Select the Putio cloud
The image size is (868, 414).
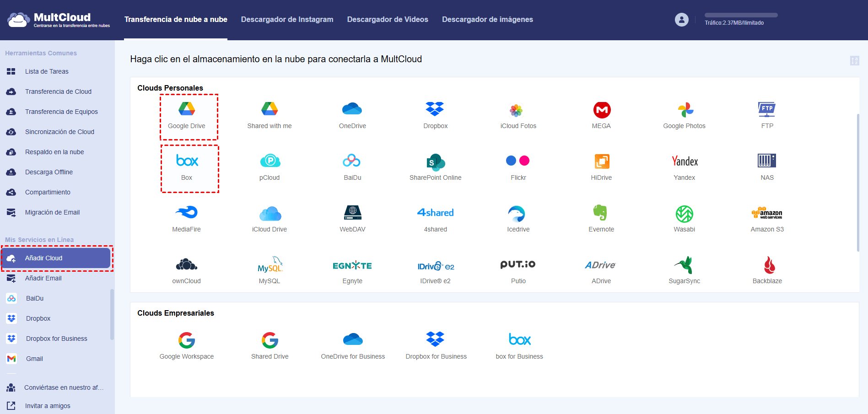point(518,271)
